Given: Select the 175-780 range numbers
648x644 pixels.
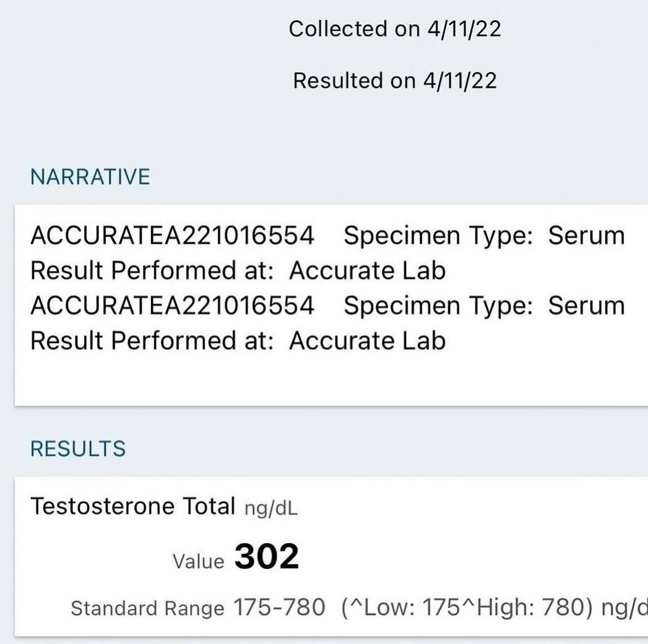Looking at the screenshot, I should [x=279, y=608].
